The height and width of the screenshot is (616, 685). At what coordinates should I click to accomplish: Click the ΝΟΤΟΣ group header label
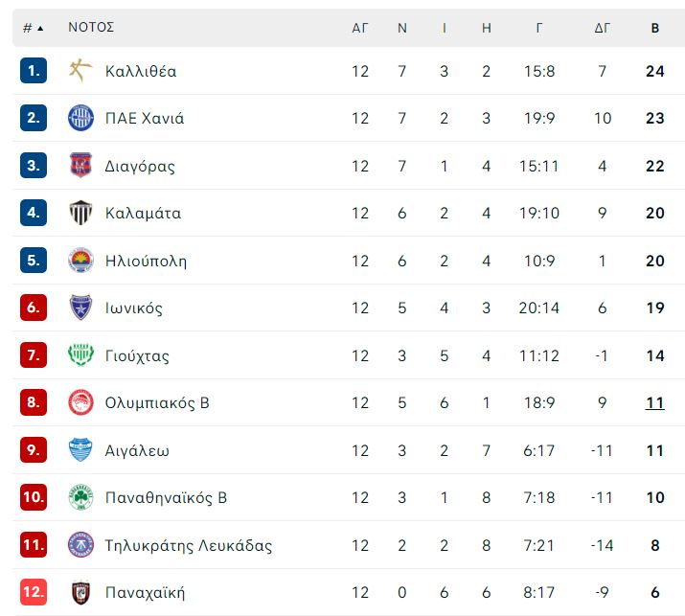click(x=91, y=27)
